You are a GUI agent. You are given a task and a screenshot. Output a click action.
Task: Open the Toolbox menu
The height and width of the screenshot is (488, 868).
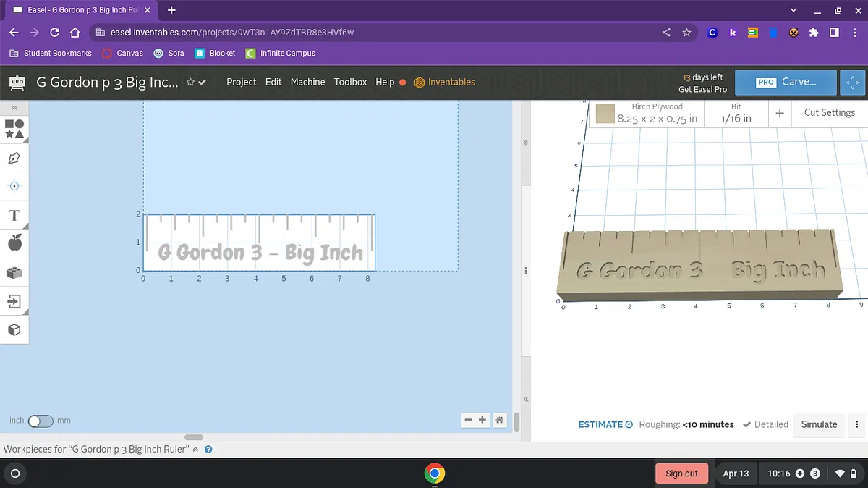350,82
